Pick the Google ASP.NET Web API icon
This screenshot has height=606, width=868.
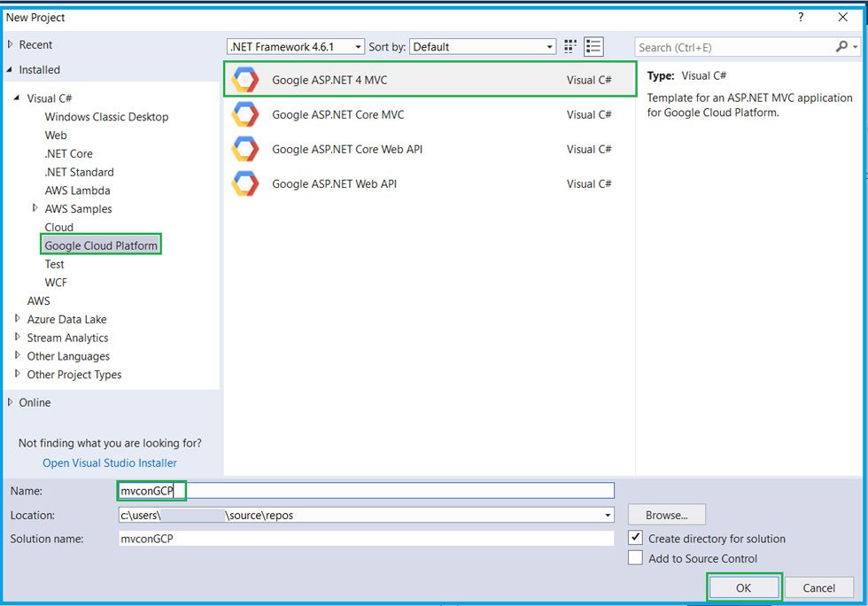pos(244,183)
